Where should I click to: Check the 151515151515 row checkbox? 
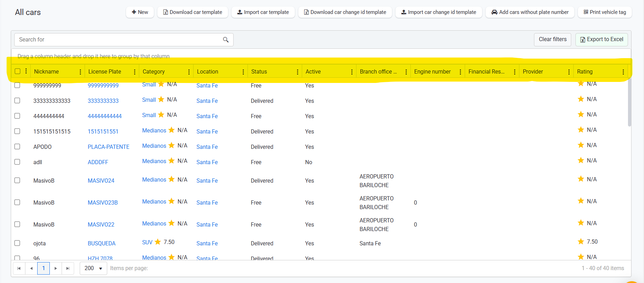17,131
